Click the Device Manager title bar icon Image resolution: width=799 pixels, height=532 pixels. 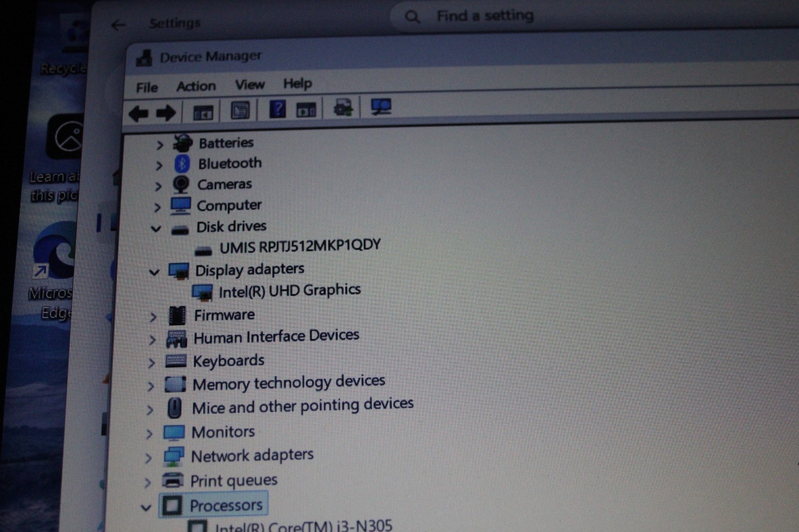point(144,58)
